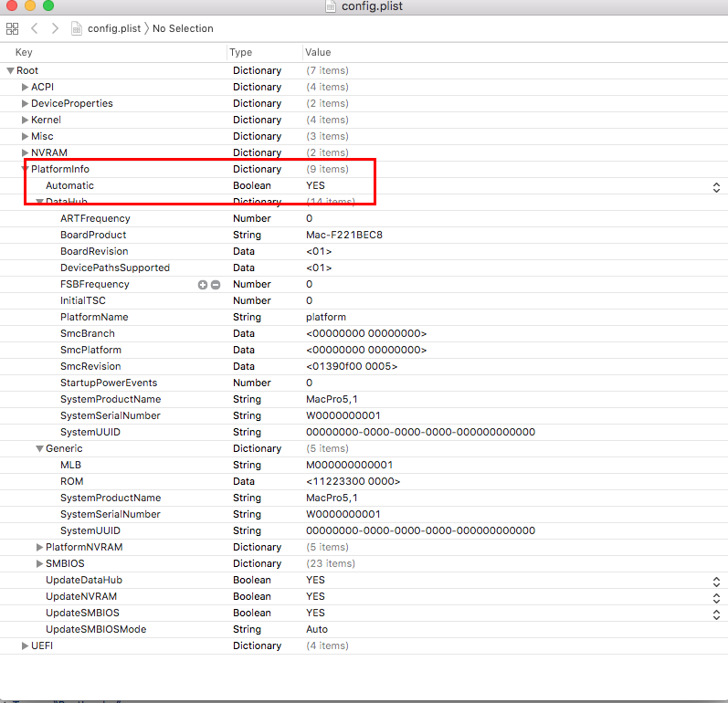
Task: Expand the Misc dictionary
Action: (25, 136)
